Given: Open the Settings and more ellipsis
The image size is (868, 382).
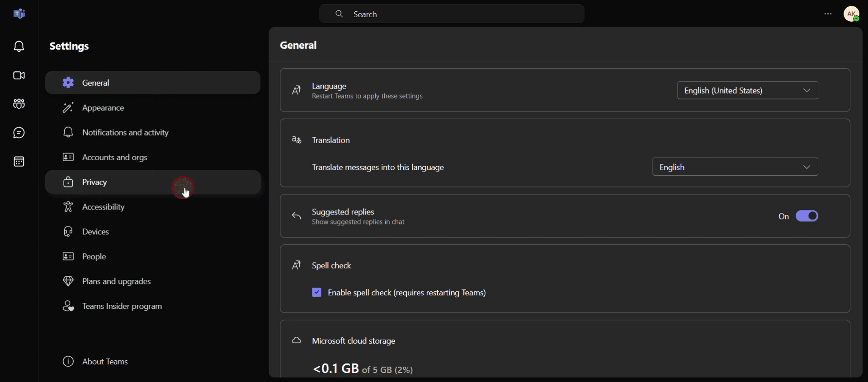Looking at the screenshot, I should [x=828, y=14].
